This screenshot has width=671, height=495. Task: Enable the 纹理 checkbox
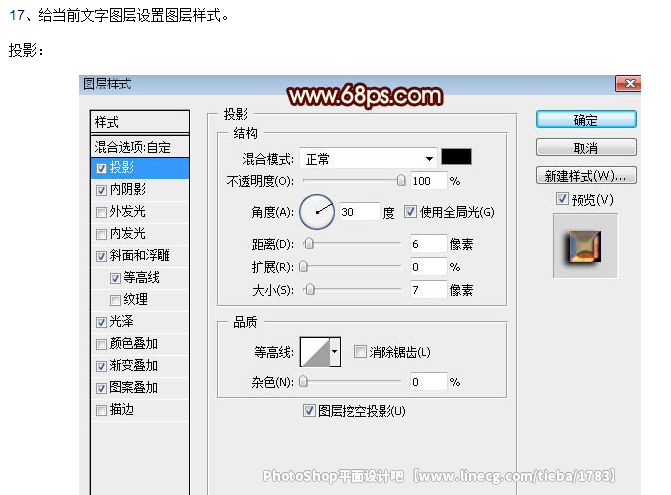[115, 300]
